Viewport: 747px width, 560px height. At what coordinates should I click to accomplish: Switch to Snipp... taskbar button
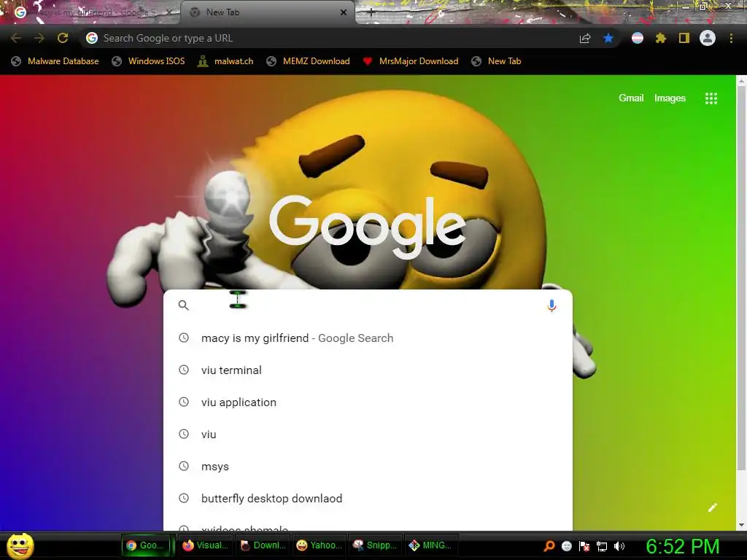coord(376,545)
